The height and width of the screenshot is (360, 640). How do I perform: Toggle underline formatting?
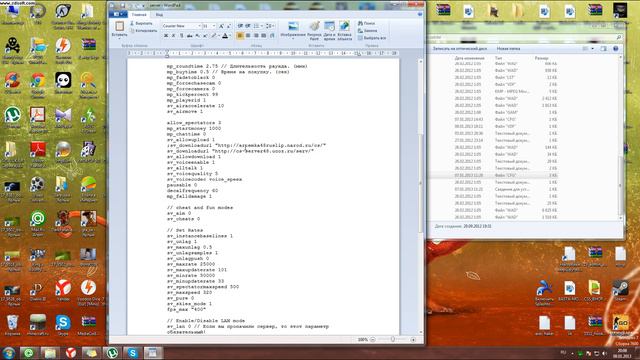pos(182,36)
